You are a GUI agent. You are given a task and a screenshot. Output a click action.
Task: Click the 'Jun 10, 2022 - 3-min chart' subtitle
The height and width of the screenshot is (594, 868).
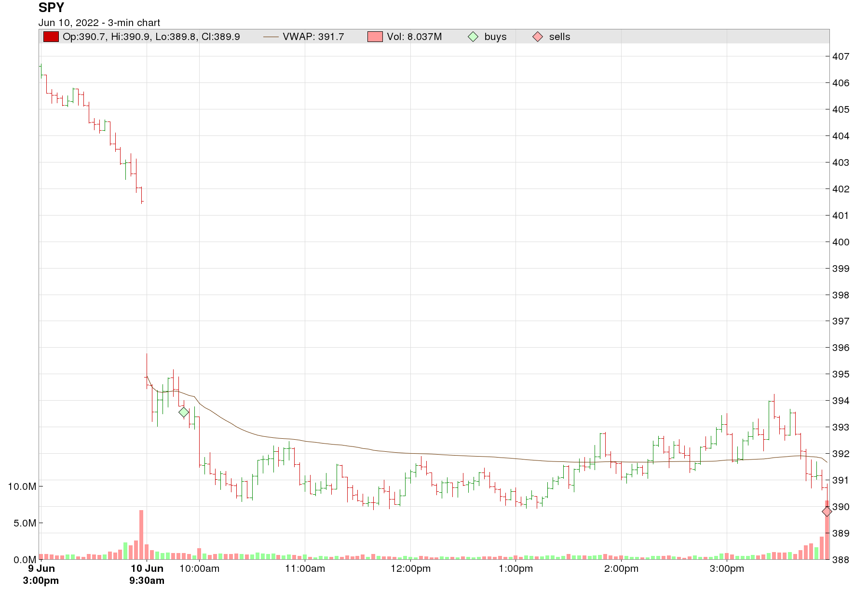pyautogui.click(x=99, y=23)
